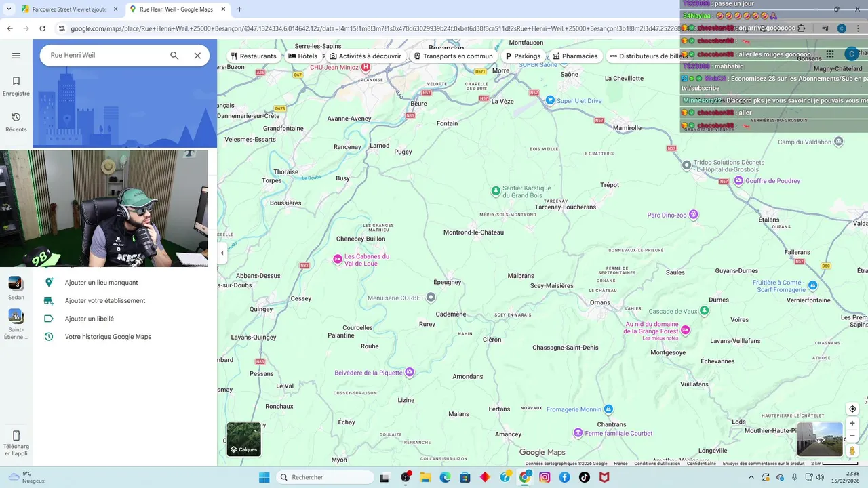Center the map on my location

(852, 409)
